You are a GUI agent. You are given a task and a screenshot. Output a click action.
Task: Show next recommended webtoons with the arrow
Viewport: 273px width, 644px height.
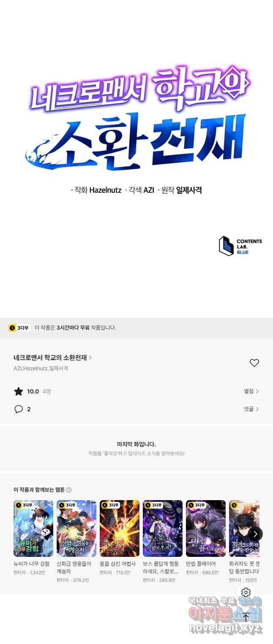click(255, 534)
